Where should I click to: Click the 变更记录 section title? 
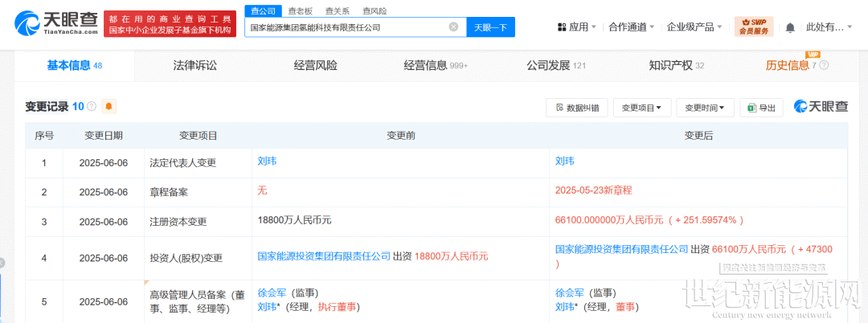[47, 106]
